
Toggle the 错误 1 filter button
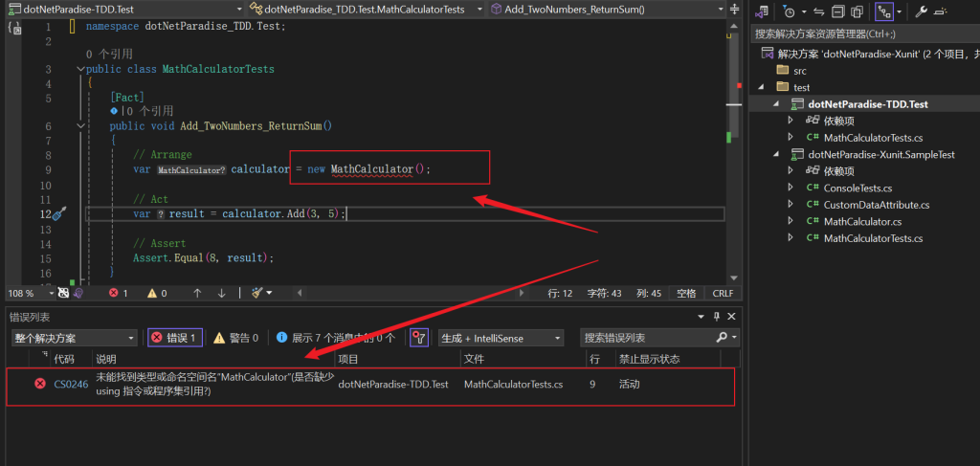pos(175,338)
